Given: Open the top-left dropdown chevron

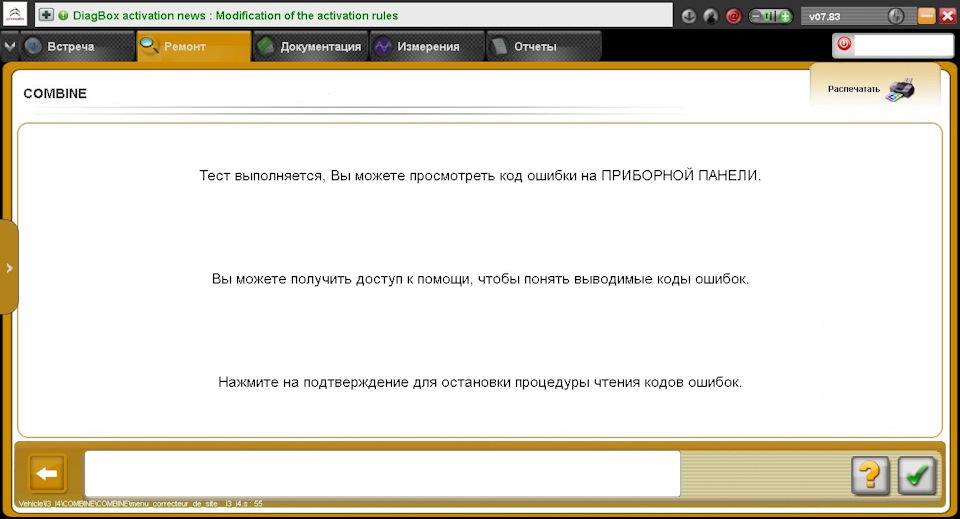Looking at the screenshot, I should [x=9, y=46].
